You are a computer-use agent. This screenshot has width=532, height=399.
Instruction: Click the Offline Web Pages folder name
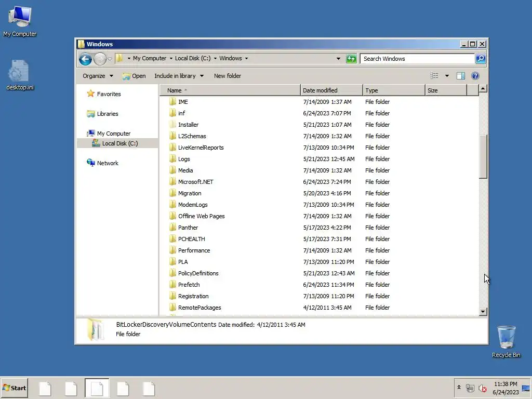(202, 216)
